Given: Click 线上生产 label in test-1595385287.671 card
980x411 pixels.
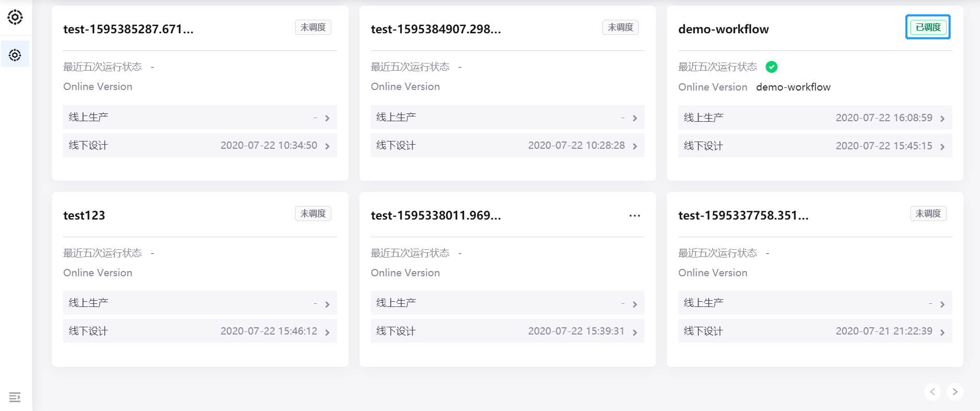Looking at the screenshot, I should point(88,117).
